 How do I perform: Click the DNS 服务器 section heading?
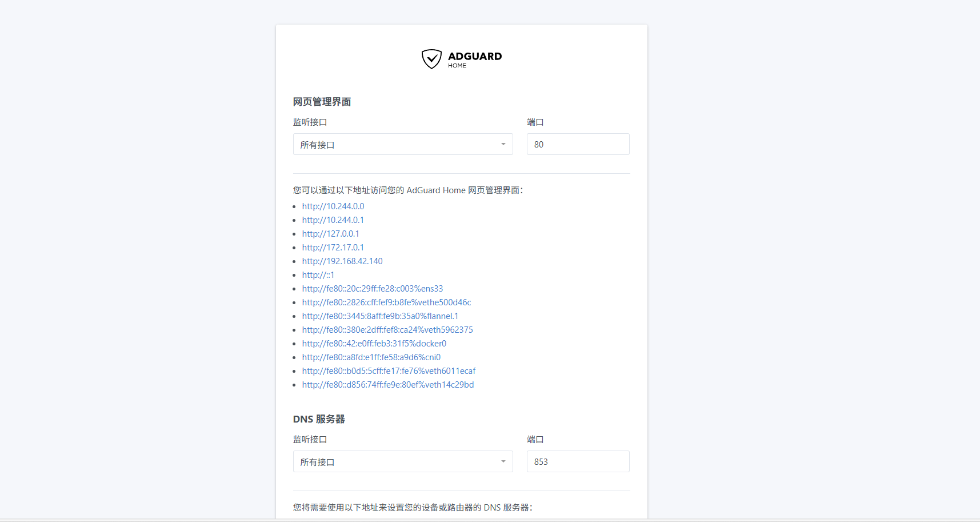tap(319, 419)
